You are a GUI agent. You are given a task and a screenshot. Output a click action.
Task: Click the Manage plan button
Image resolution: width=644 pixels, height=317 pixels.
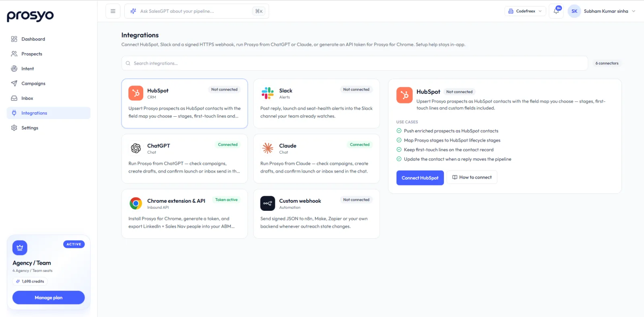point(48,298)
